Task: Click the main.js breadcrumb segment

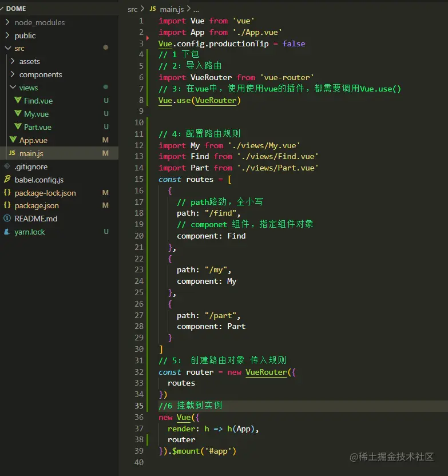Action: coord(172,9)
